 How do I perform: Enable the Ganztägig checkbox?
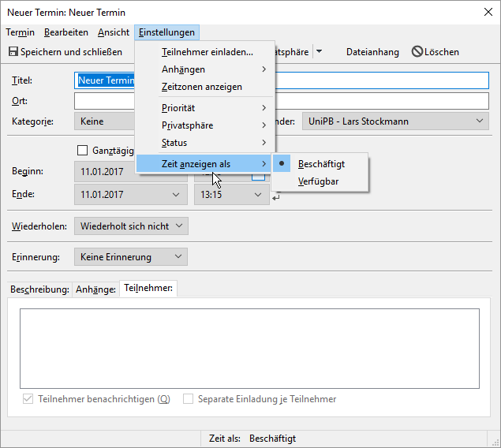pyautogui.click(x=83, y=150)
